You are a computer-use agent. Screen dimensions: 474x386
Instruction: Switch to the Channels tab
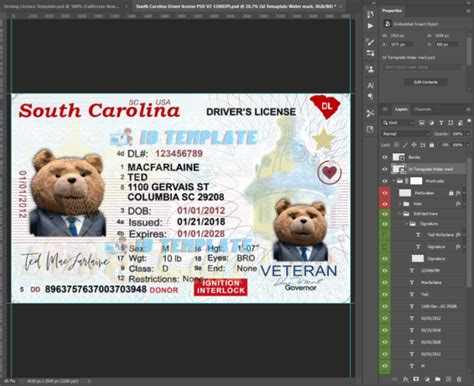[x=422, y=109]
